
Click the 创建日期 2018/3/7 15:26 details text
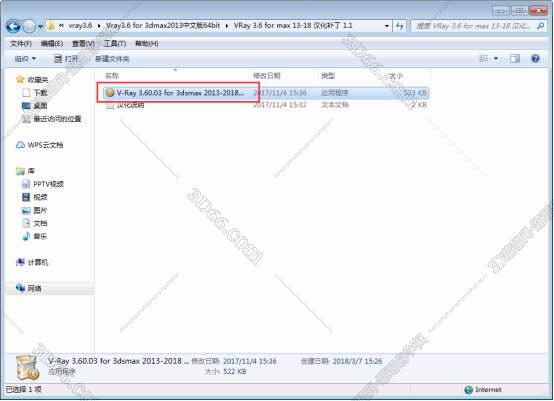[341, 361]
